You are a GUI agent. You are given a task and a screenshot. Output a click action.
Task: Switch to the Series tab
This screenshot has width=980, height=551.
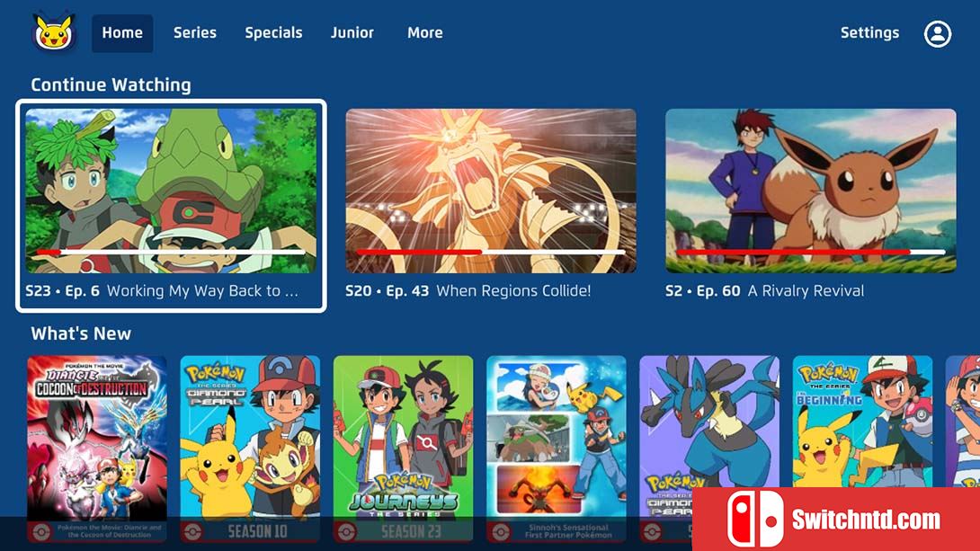pyautogui.click(x=195, y=33)
